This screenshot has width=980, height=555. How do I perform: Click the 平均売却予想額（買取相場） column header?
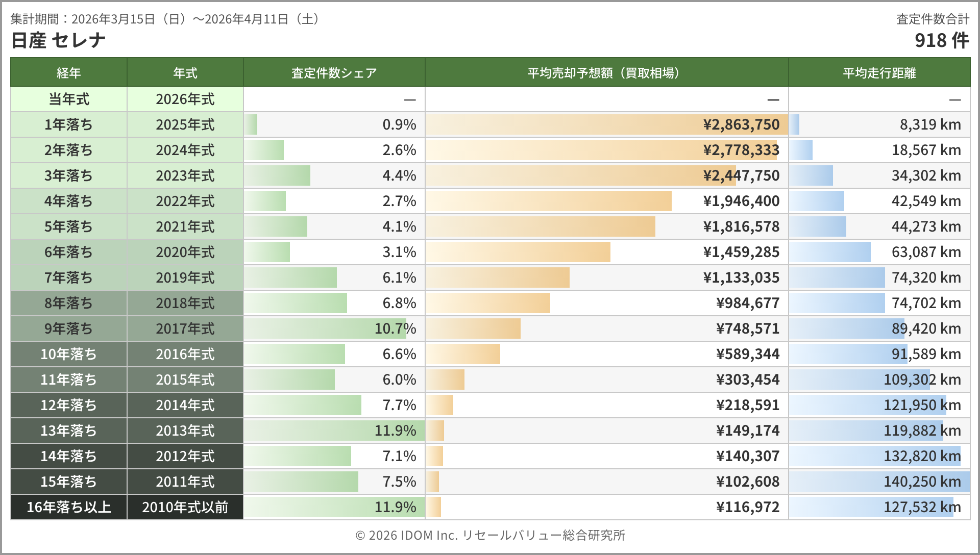[x=606, y=73]
